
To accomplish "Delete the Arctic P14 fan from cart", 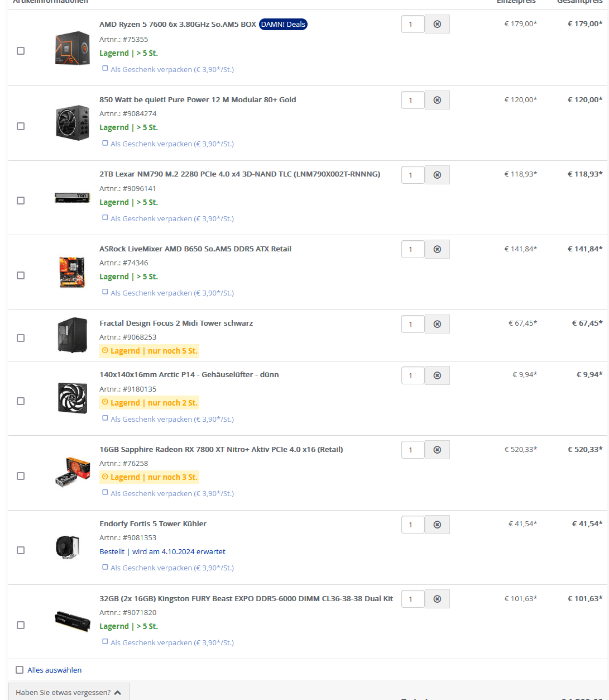I will point(437,375).
